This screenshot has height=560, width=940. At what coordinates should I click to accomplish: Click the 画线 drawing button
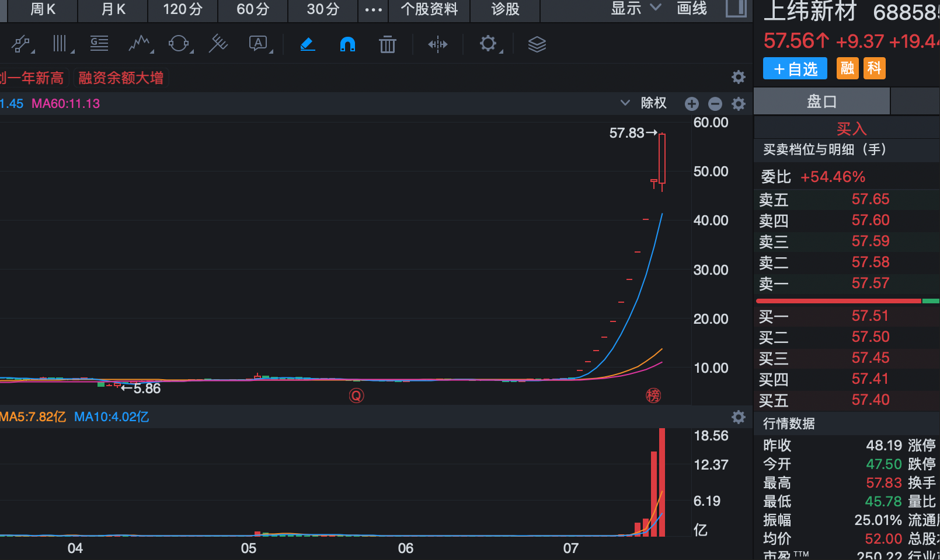click(x=692, y=8)
